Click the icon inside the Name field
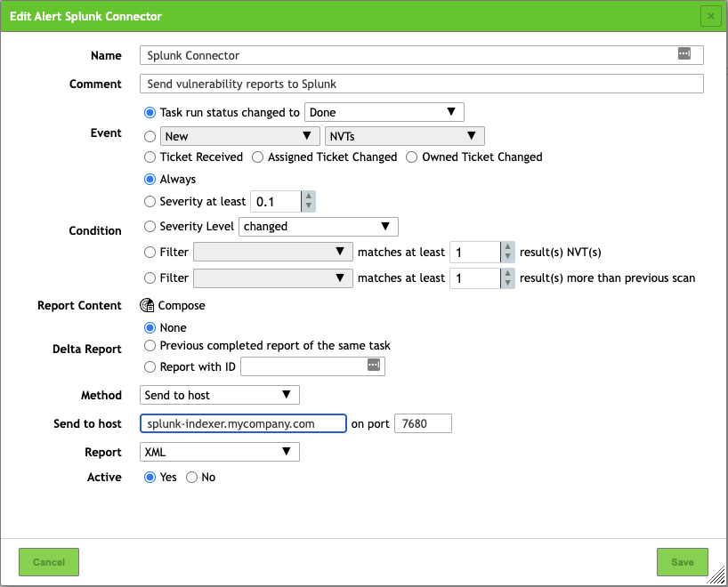Screen dimensions: 728x587 pos(684,53)
